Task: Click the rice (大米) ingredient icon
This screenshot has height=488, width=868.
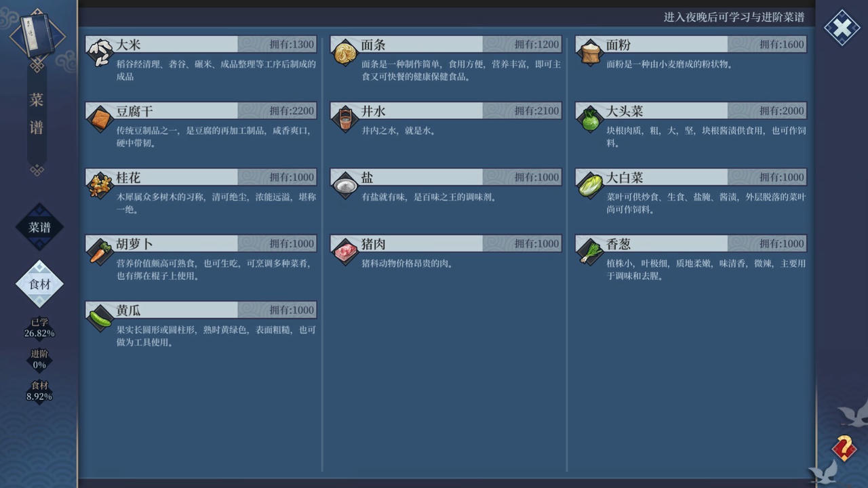Action: tap(100, 52)
